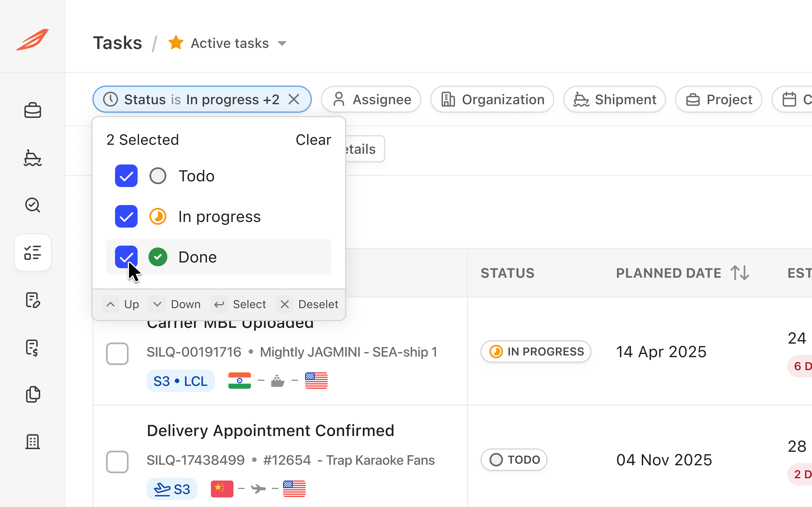
Task: Open the Assignee filter dropdown
Action: point(371,100)
